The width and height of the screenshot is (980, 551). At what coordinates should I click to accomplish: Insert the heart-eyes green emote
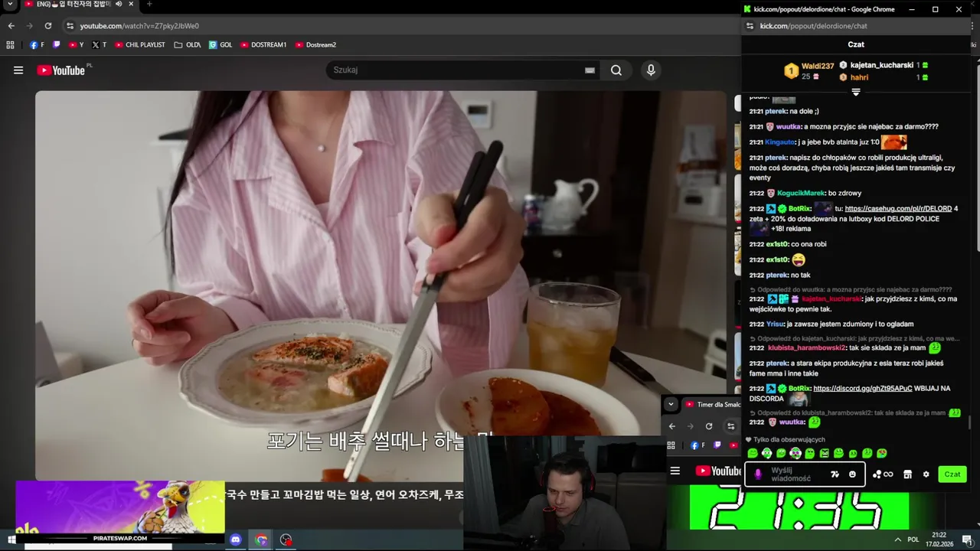tap(881, 454)
